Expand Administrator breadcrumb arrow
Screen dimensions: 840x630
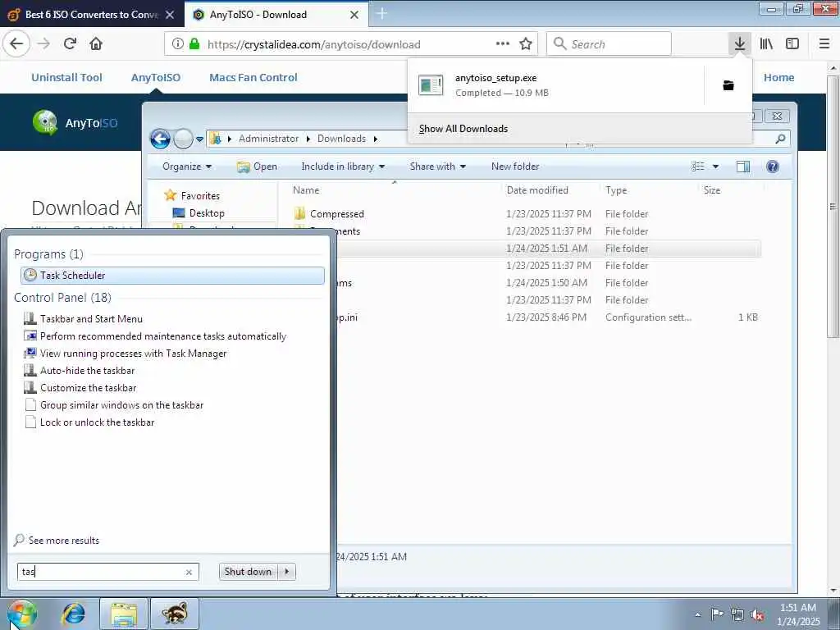(308, 139)
